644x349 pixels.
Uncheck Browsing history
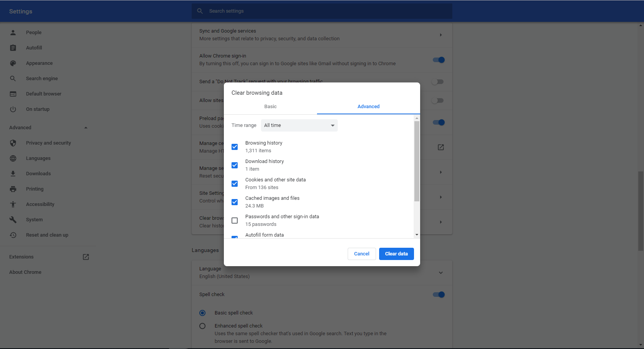[x=234, y=147]
